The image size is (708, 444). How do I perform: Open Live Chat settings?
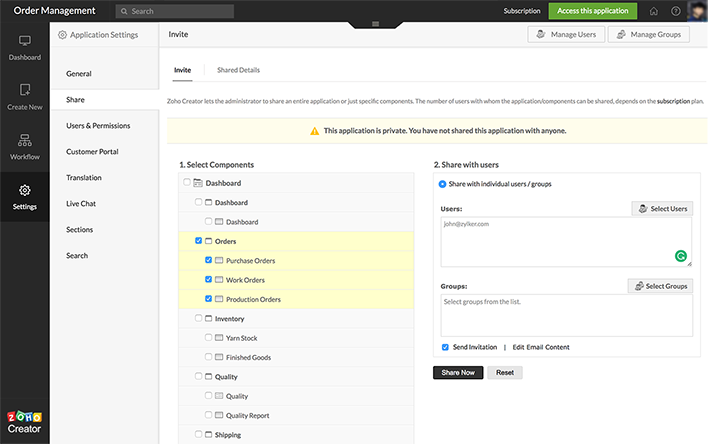click(x=81, y=204)
